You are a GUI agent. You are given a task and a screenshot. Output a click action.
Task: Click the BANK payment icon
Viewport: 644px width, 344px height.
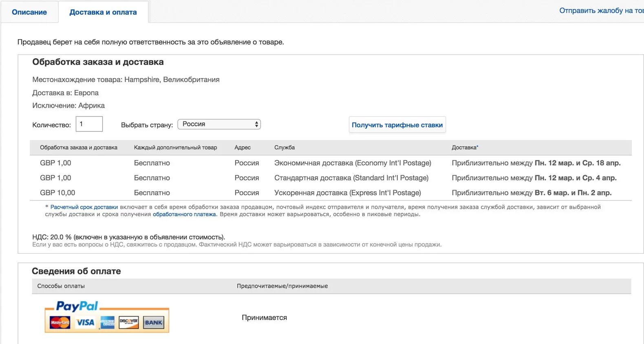point(154,322)
